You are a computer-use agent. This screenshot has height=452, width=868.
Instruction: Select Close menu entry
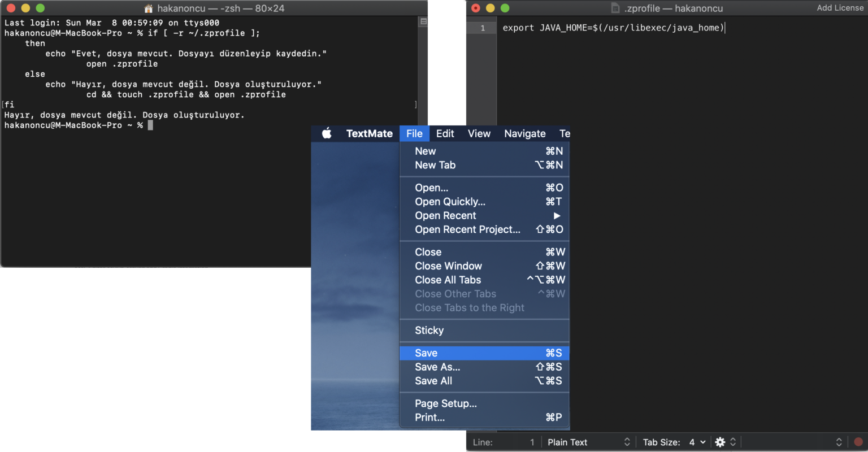484,252
